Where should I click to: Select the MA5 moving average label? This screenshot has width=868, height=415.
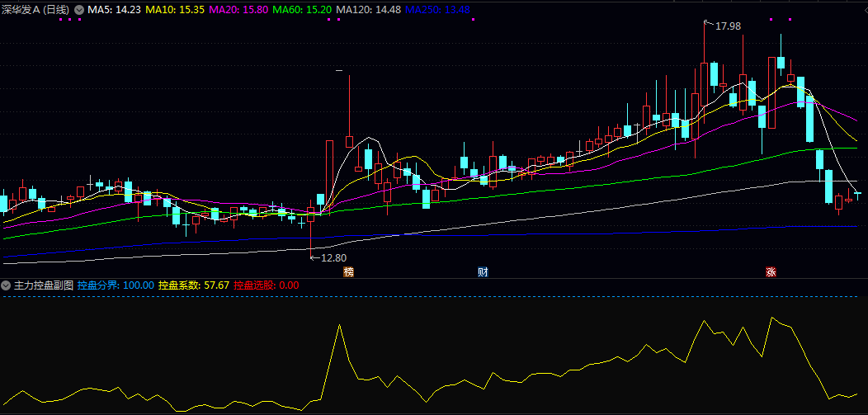[114, 9]
